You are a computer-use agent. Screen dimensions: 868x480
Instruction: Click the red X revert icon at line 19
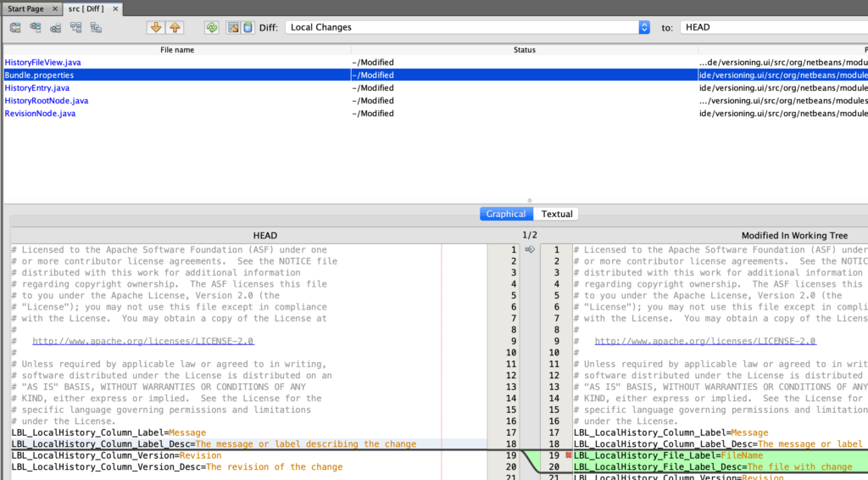tap(568, 455)
